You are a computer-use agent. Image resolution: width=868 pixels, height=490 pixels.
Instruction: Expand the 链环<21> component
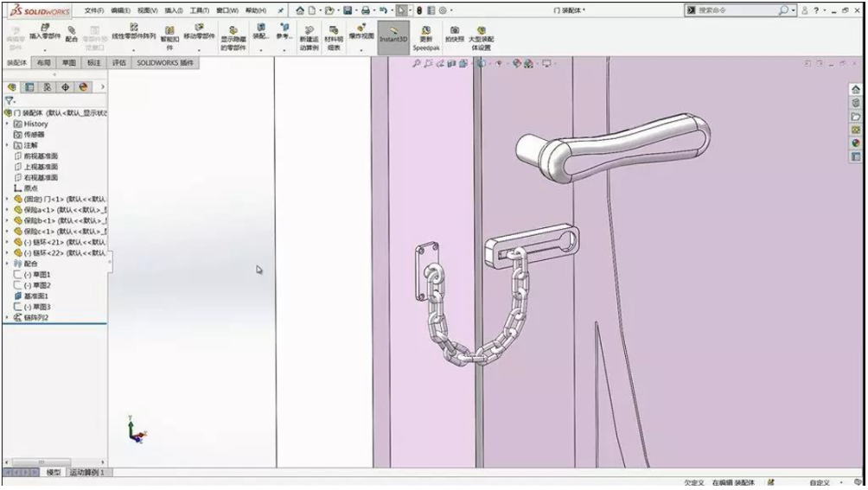coord(7,242)
